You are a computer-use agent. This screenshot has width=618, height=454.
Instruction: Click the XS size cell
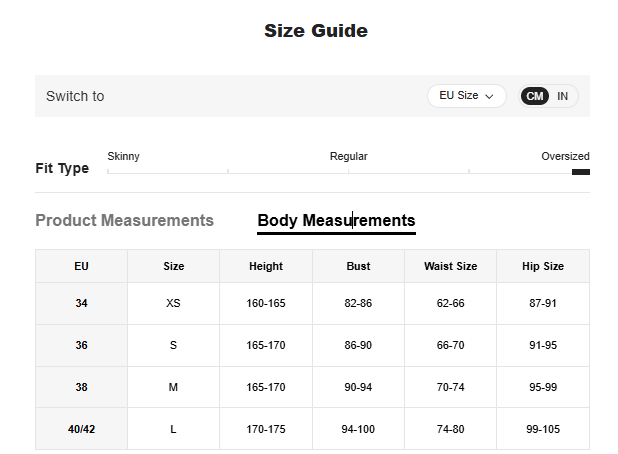point(173,303)
